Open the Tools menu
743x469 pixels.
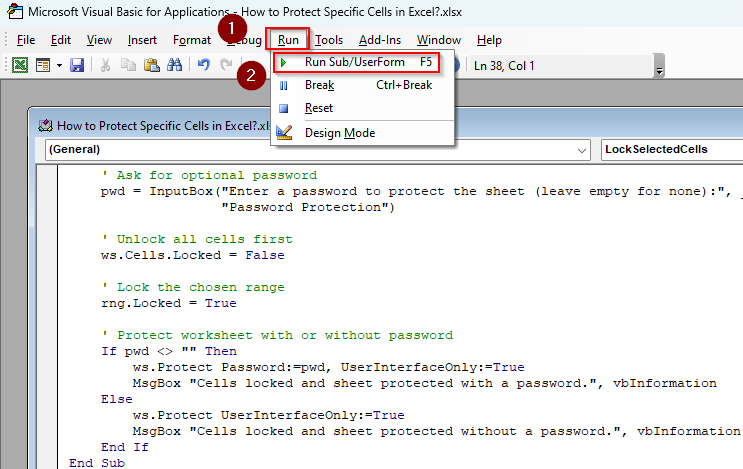point(328,40)
